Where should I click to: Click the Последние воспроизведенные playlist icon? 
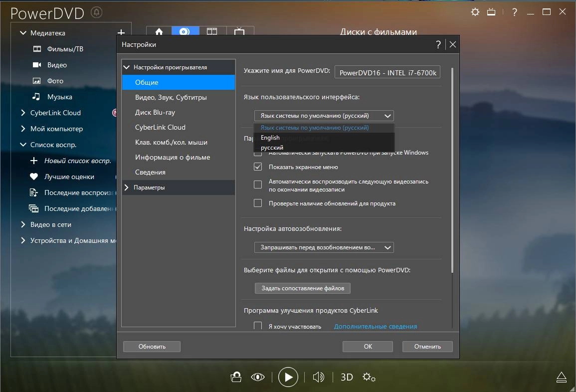[34, 193]
